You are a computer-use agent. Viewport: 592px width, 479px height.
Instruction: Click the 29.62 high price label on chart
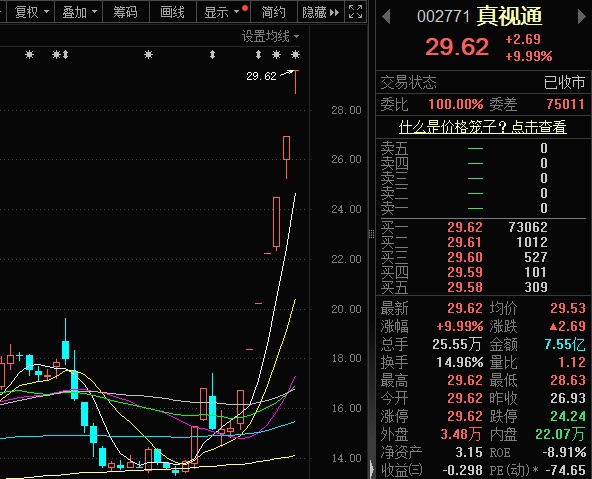(x=261, y=76)
